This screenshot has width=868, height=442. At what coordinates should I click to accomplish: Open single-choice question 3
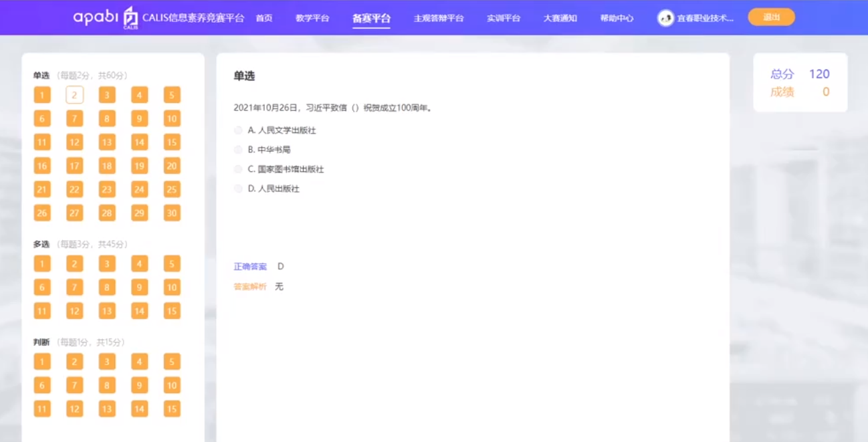(107, 95)
